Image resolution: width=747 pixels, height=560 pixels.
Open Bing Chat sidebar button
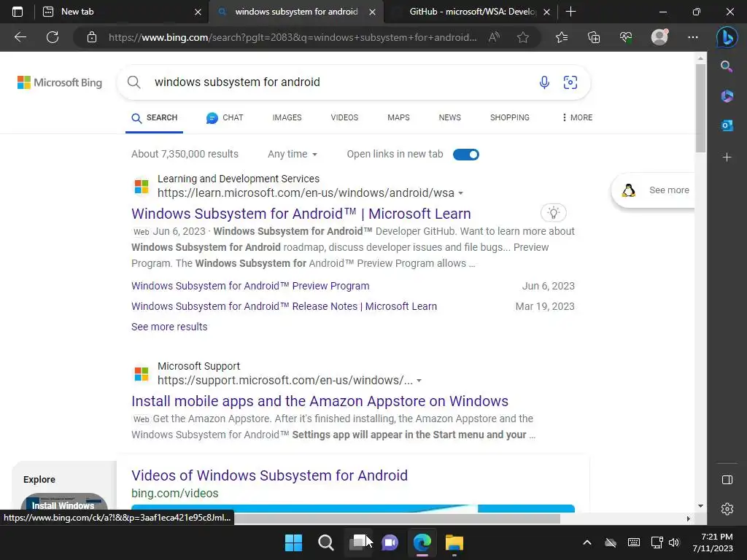point(727,37)
